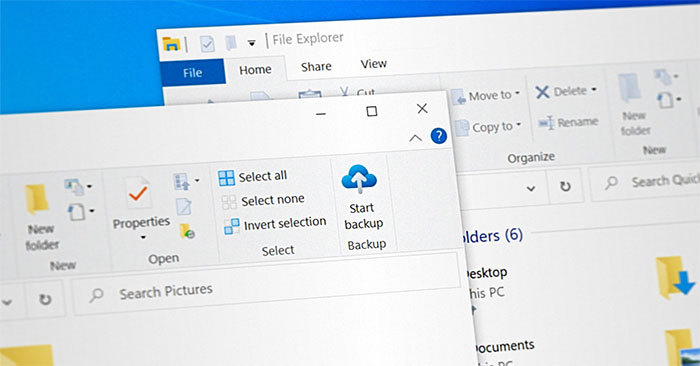Click the New folder quick access icon
This screenshot has height=366, width=700.
pos(231,43)
